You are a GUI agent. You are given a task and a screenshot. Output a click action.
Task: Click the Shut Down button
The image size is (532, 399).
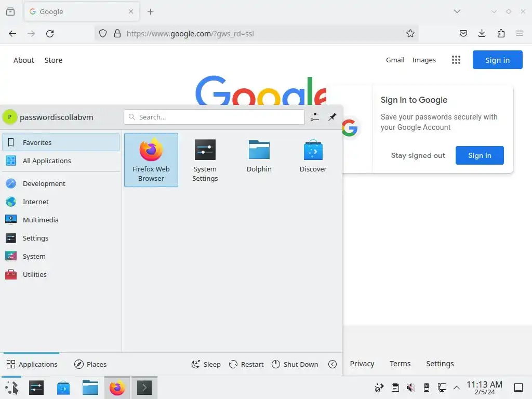coord(295,364)
